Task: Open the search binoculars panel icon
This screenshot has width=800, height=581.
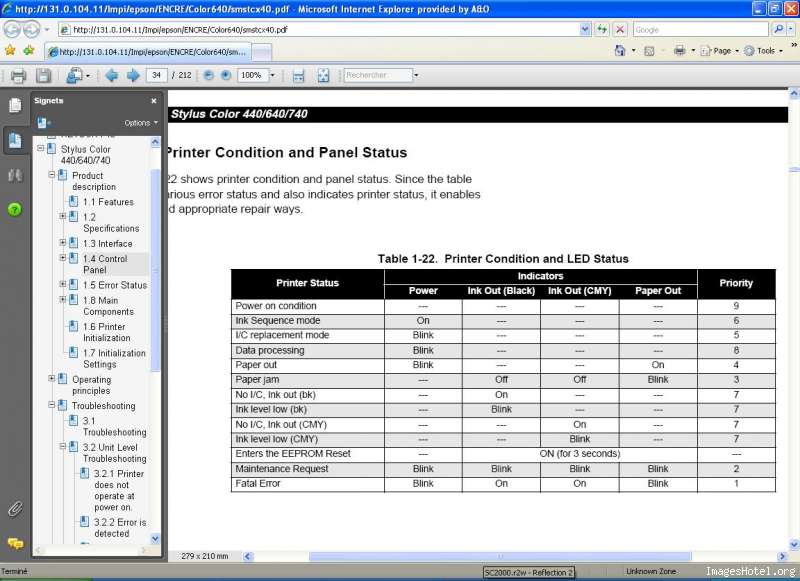Action: click(15, 175)
